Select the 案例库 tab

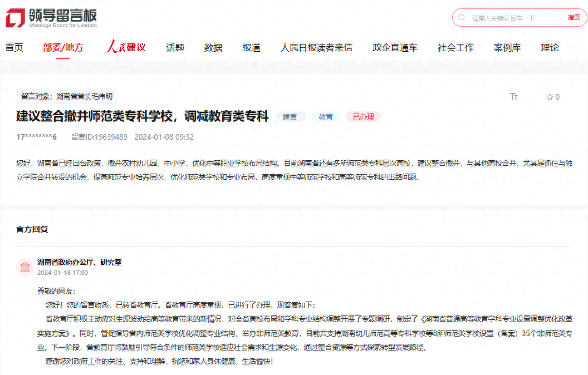tap(508, 47)
